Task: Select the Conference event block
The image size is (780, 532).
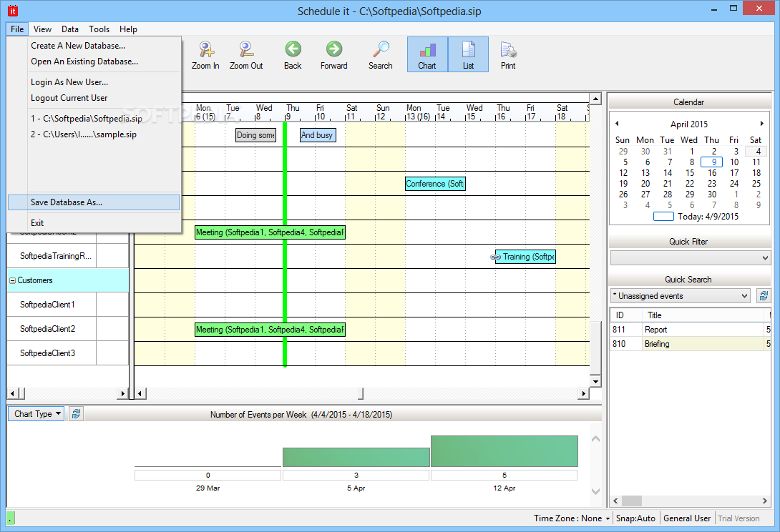Action: click(435, 184)
